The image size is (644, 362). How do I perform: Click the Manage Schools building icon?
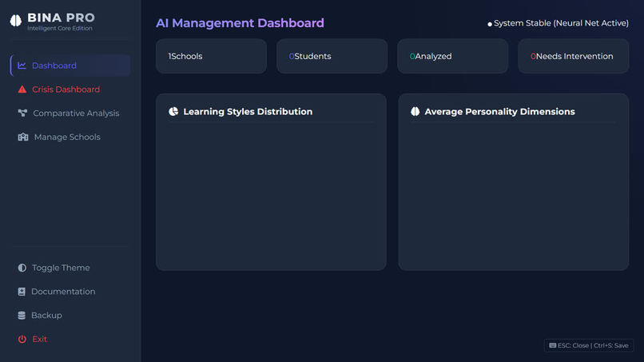(x=23, y=137)
